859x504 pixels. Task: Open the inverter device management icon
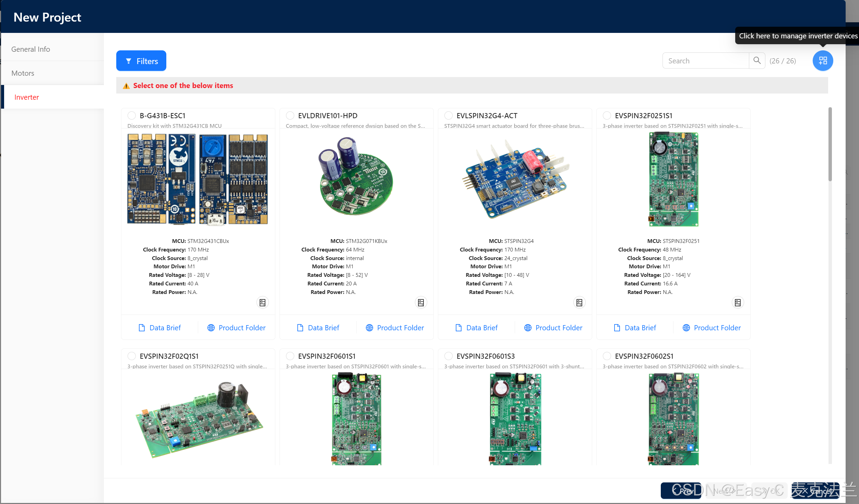point(823,61)
